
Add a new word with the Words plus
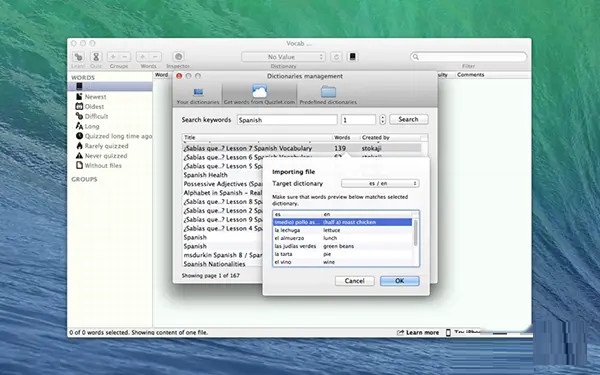142,57
